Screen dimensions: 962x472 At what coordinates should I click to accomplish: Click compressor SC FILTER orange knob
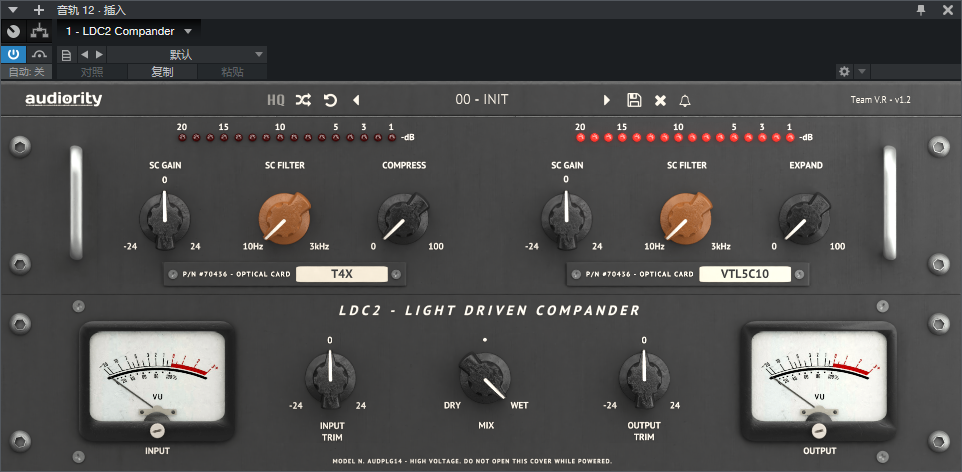click(284, 218)
